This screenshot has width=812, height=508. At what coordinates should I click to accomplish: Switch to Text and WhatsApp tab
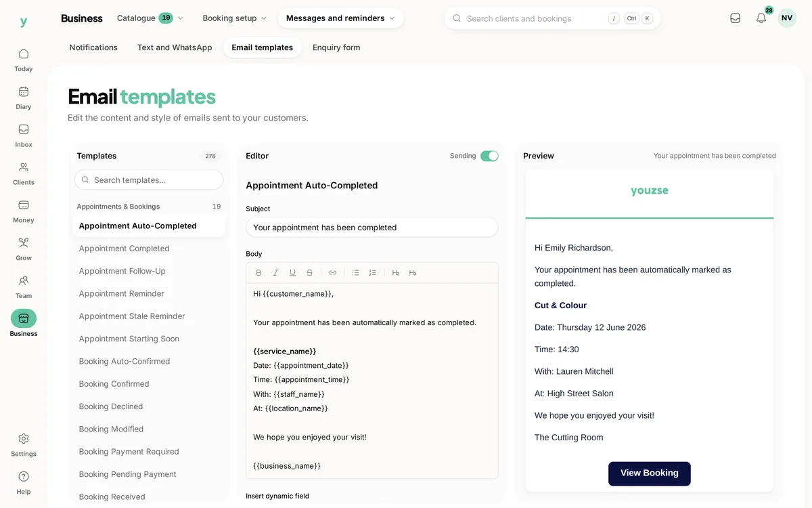[x=175, y=47]
